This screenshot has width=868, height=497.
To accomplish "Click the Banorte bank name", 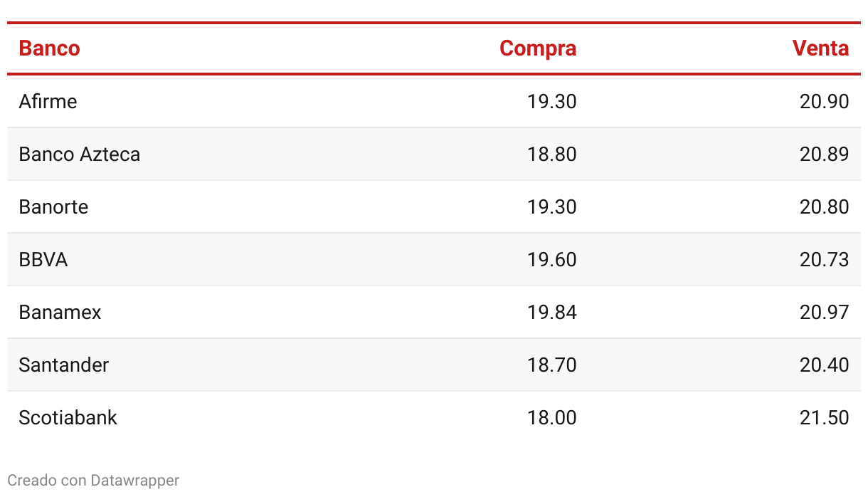I will pyautogui.click(x=53, y=207).
